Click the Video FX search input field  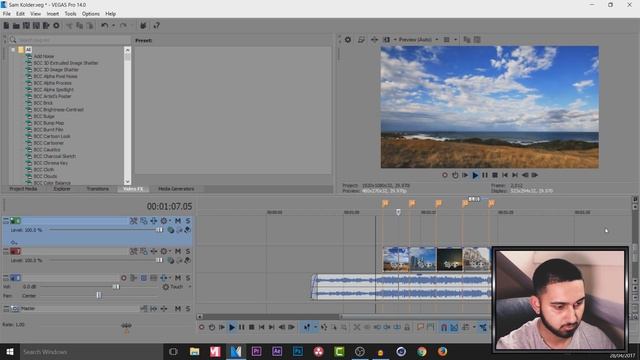pyautogui.click(x=73, y=40)
